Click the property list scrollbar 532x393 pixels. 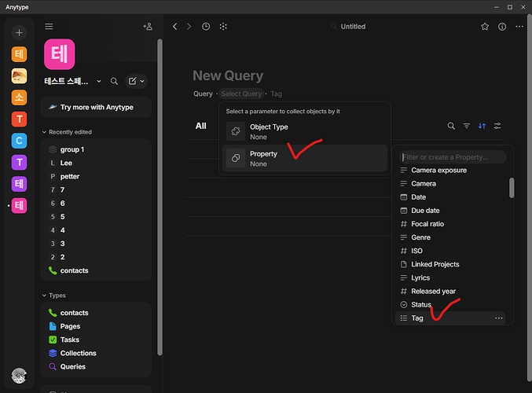pos(512,188)
